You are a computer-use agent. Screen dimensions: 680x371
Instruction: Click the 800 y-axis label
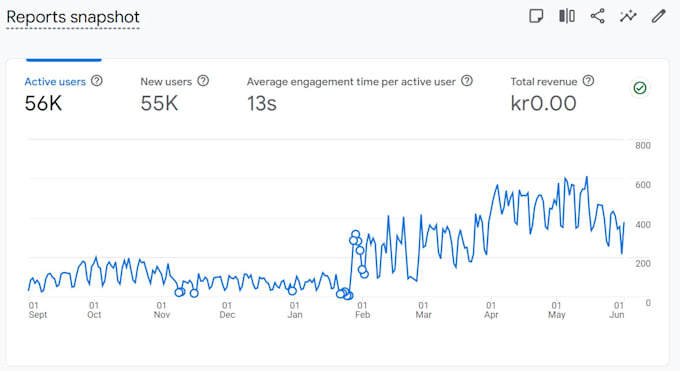(643, 145)
